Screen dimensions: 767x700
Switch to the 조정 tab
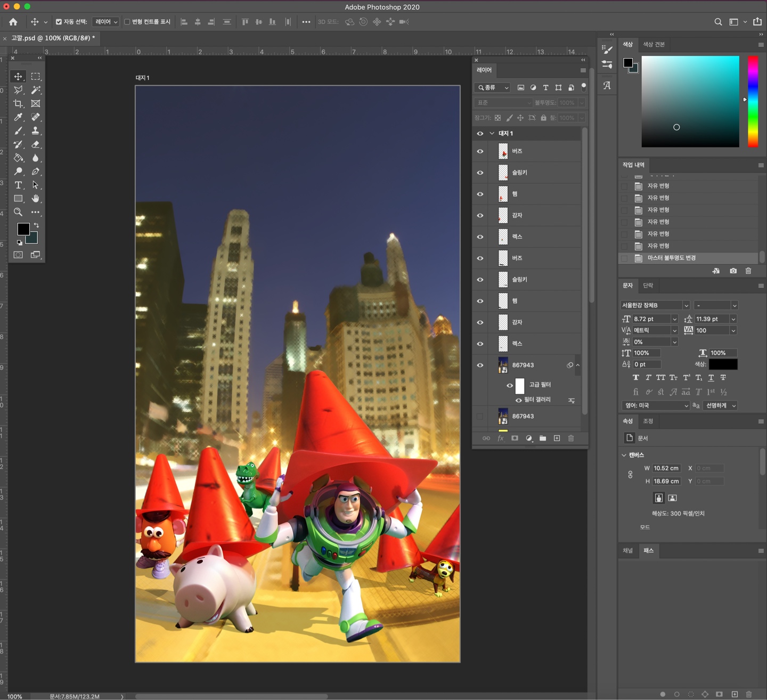coord(648,421)
